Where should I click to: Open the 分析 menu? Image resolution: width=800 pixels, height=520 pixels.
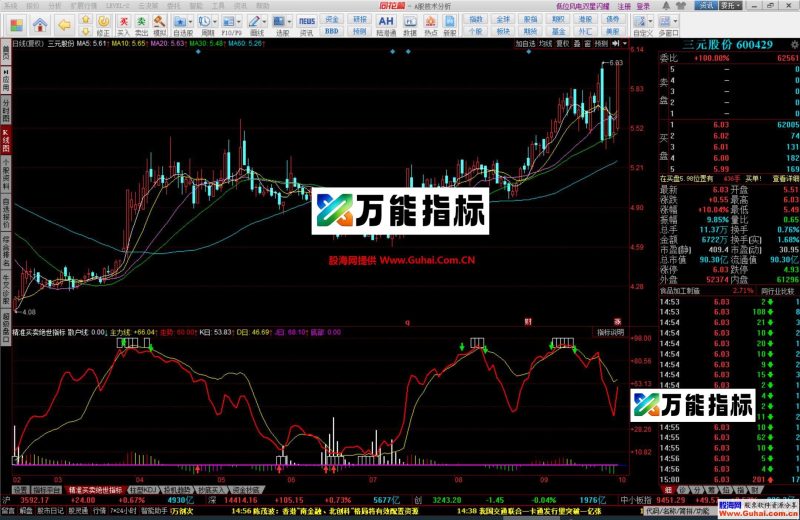pyautogui.click(x=54, y=6)
